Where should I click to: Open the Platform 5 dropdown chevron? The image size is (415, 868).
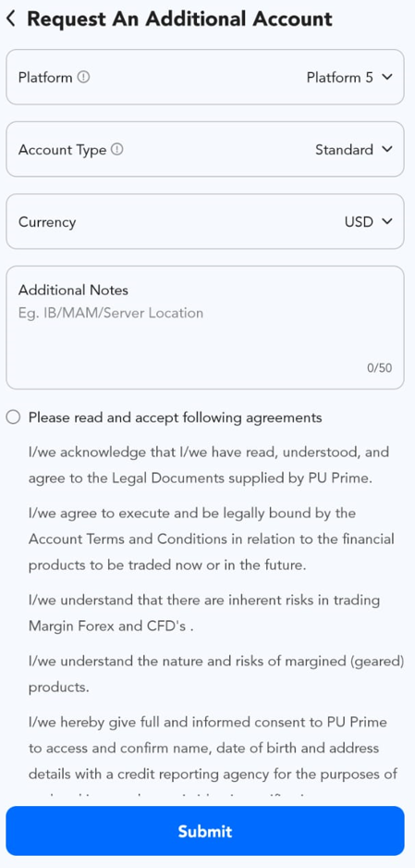tap(387, 77)
